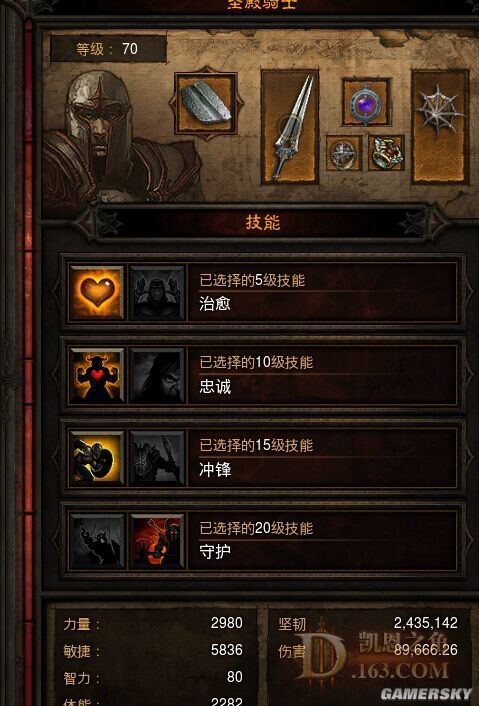
Task: Select the golden charging shield skill icon
Action: point(97,458)
